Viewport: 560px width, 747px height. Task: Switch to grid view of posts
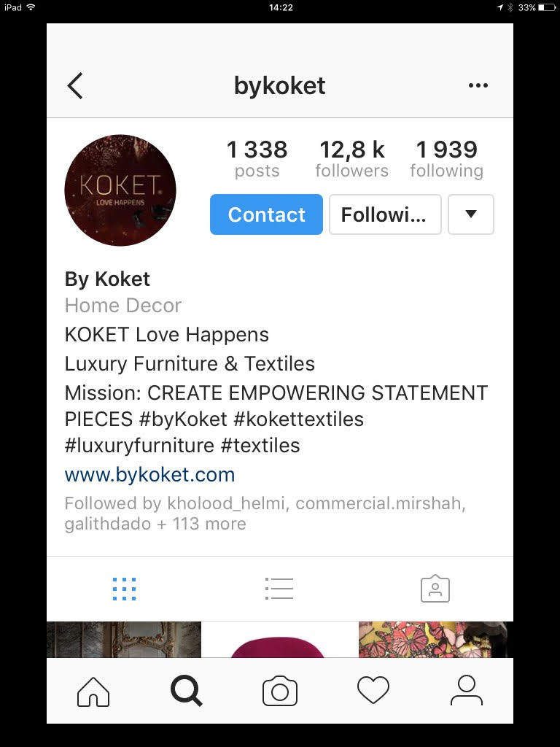tap(124, 589)
